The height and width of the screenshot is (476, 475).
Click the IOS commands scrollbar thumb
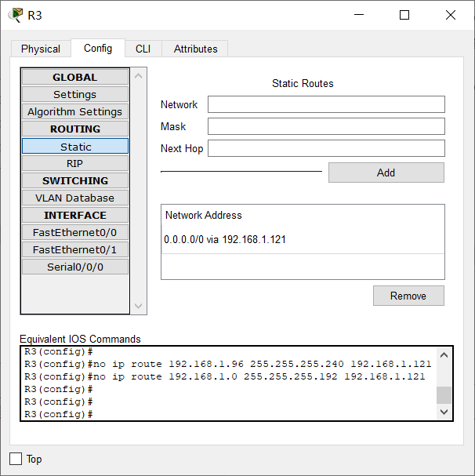click(x=444, y=395)
